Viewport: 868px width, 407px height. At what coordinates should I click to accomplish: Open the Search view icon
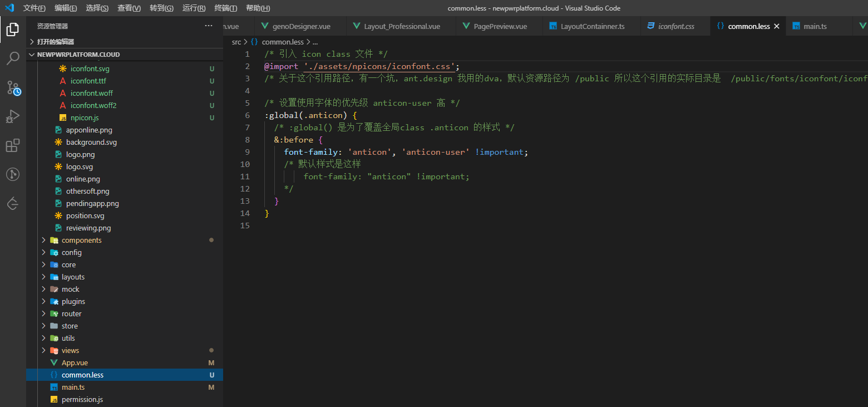[12, 58]
